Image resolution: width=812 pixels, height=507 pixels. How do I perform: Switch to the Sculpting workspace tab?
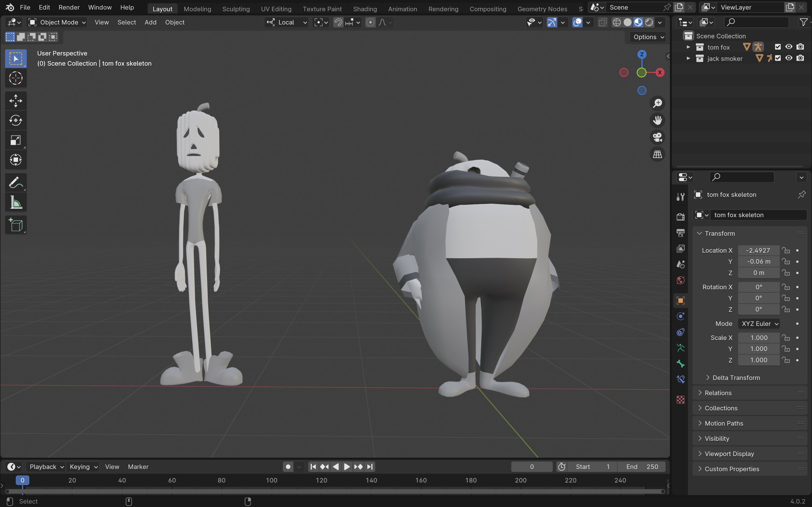(x=236, y=9)
